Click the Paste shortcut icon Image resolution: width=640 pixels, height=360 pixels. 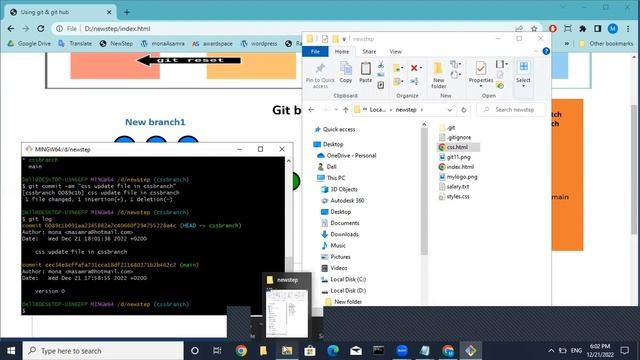click(381, 85)
